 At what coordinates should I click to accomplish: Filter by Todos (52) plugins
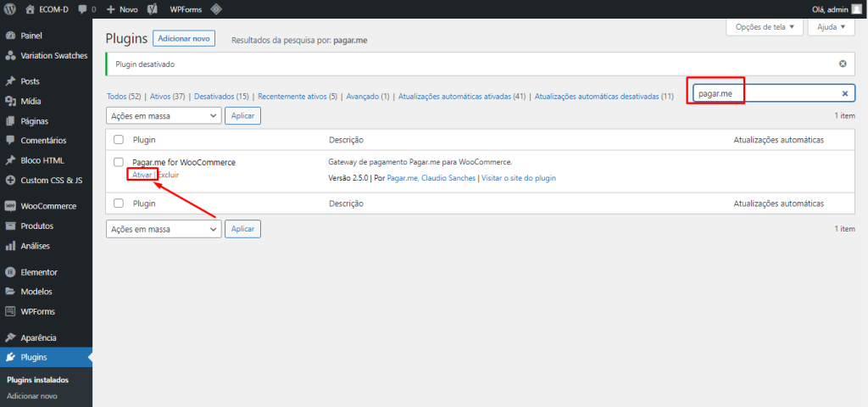[125, 97]
